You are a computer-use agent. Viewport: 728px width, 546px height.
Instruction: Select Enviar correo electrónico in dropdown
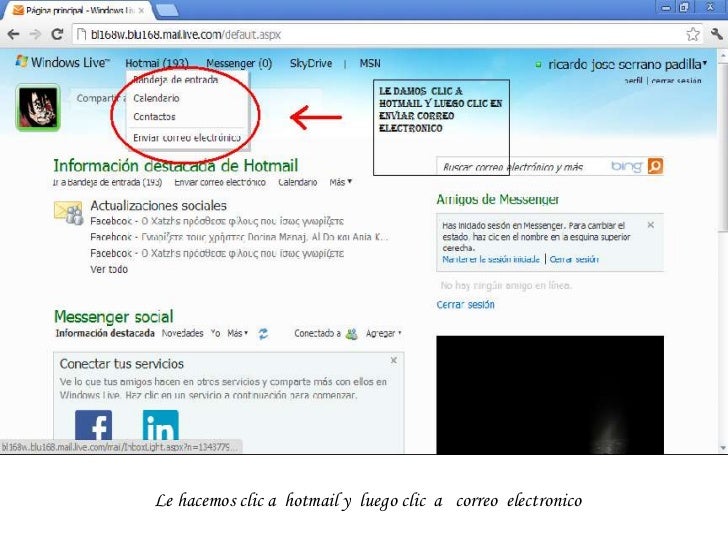pyautogui.click(x=188, y=137)
